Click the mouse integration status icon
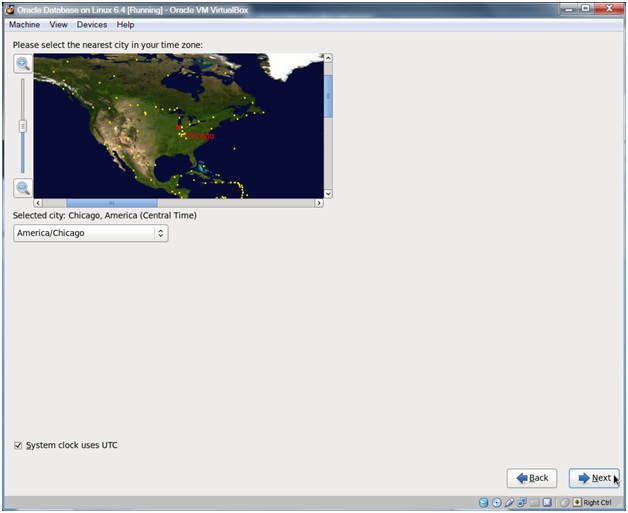Image resolution: width=628 pixels, height=513 pixels. pos(564,502)
